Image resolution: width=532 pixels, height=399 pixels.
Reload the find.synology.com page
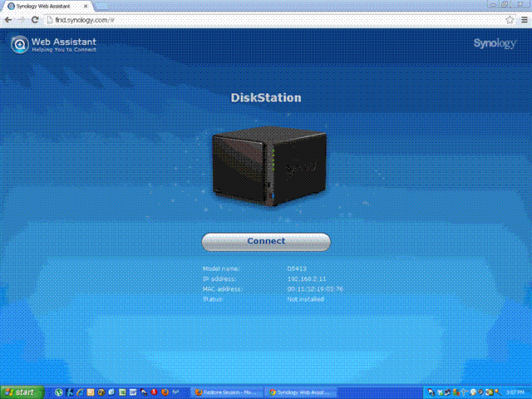pos(35,20)
